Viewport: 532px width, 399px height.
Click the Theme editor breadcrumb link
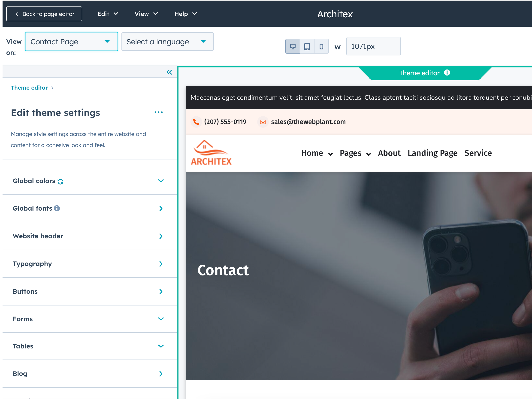(x=29, y=88)
